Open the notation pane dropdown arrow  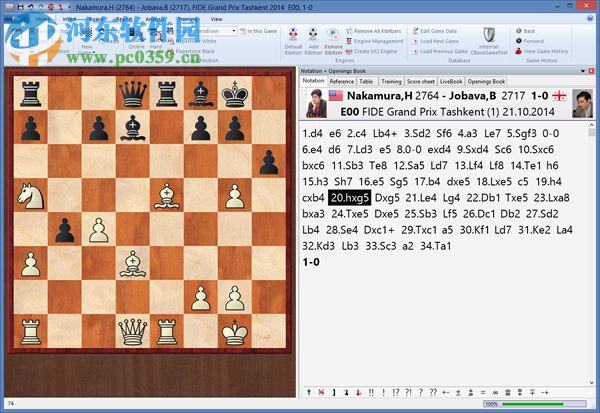tap(583, 71)
